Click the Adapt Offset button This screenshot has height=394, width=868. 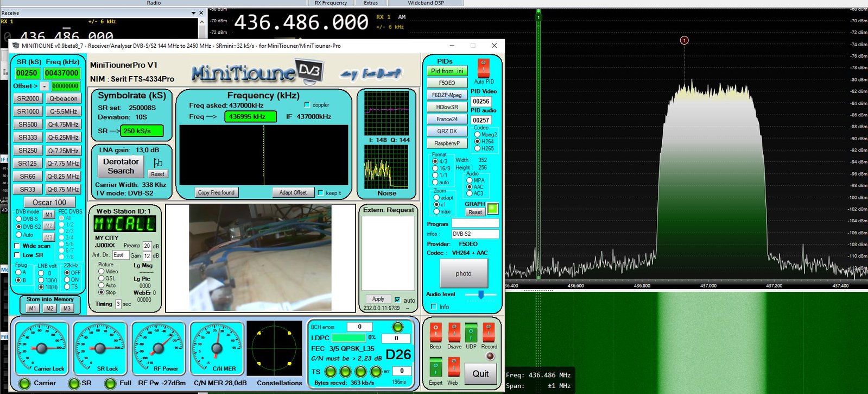293,192
